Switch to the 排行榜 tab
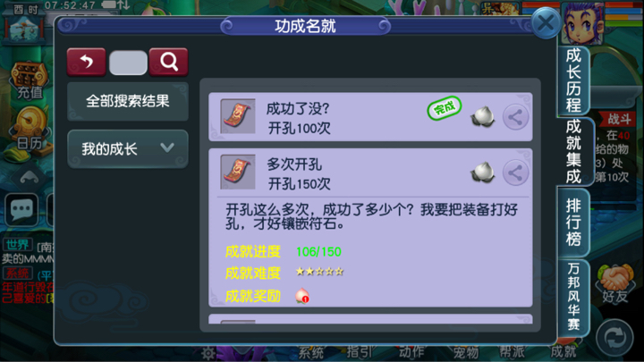The height and width of the screenshot is (362, 644). (x=573, y=222)
